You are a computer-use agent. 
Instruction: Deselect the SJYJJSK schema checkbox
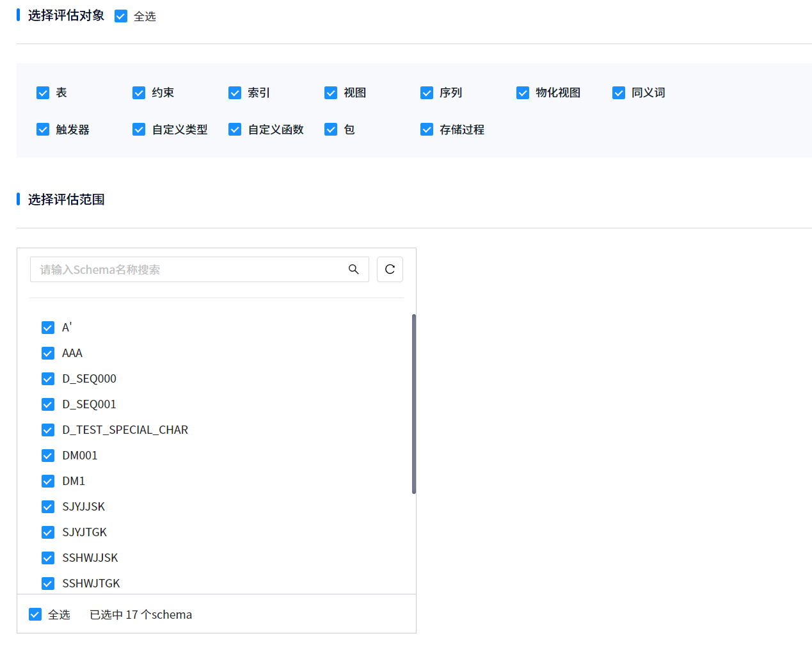48,507
